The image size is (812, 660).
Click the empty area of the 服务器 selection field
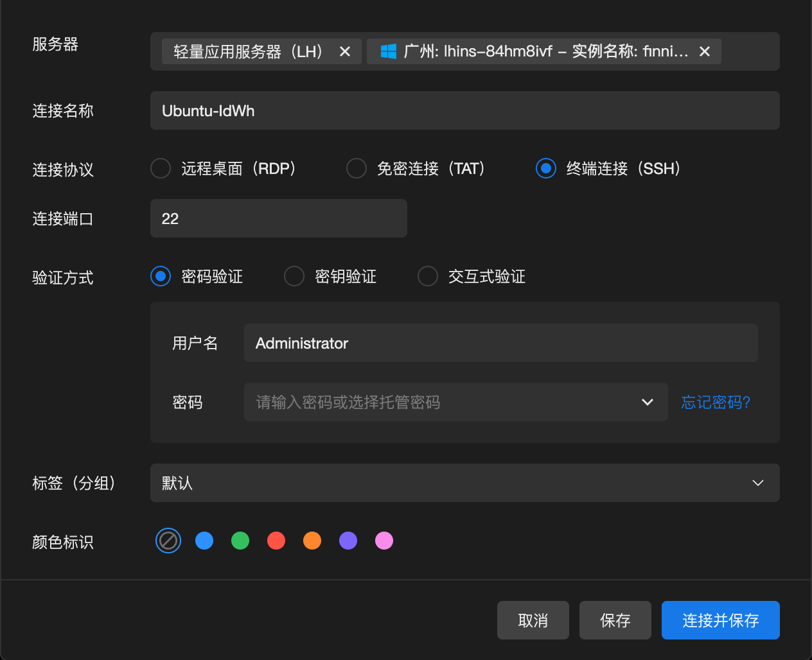(750, 51)
